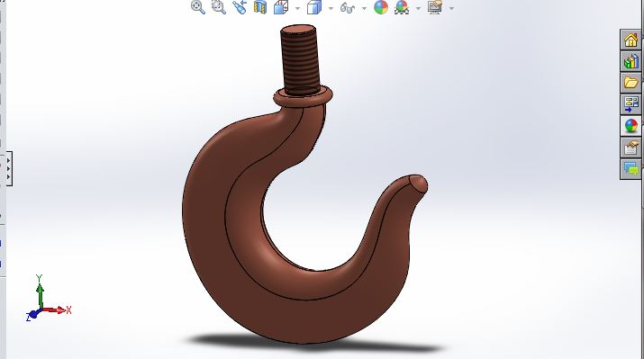Image resolution: width=644 pixels, height=359 pixels.
Task: Click the Edit Appearance color ball
Action: pyautogui.click(x=381, y=7)
